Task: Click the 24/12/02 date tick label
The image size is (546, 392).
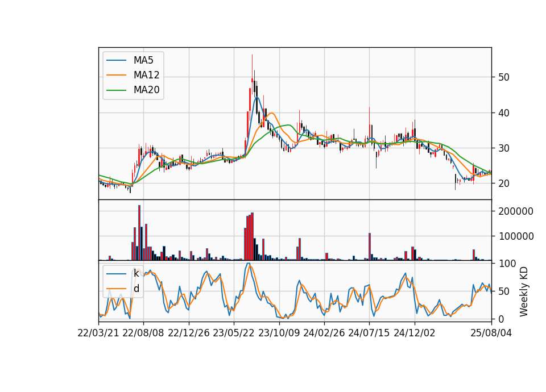Action: (x=415, y=333)
